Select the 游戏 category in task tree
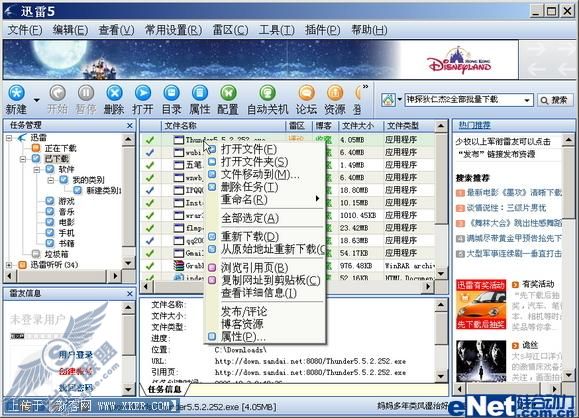 pos(66,201)
